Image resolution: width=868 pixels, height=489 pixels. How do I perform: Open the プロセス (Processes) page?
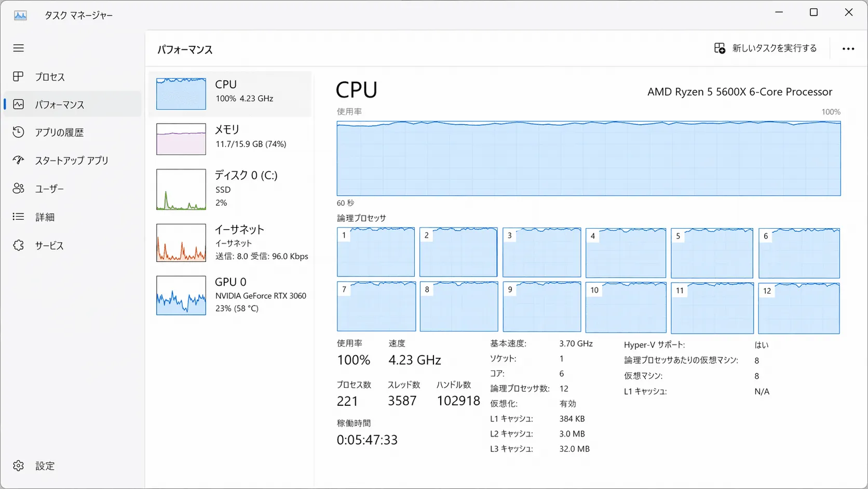click(x=50, y=76)
